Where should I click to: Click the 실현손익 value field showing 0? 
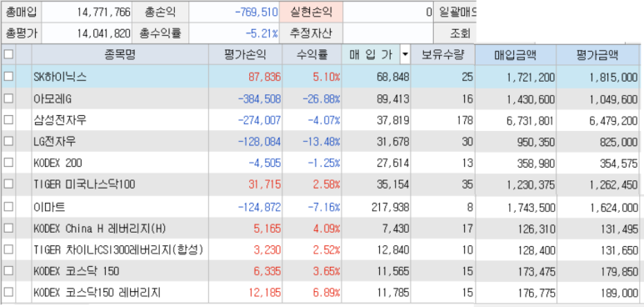(388, 12)
